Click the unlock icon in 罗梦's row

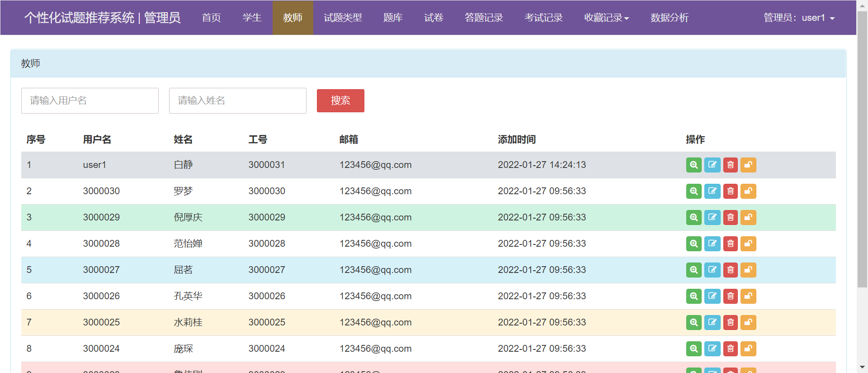pos(748,191)
